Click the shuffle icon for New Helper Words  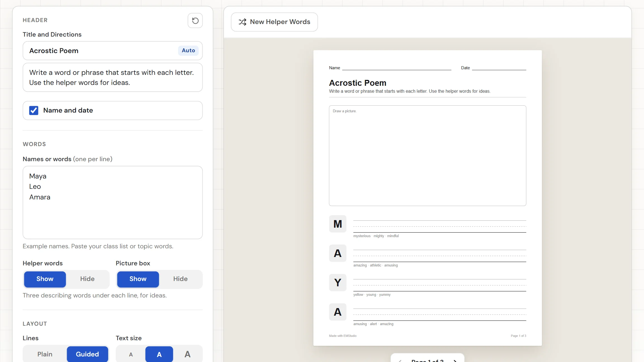pyautogui.click(x=242, y=22)
